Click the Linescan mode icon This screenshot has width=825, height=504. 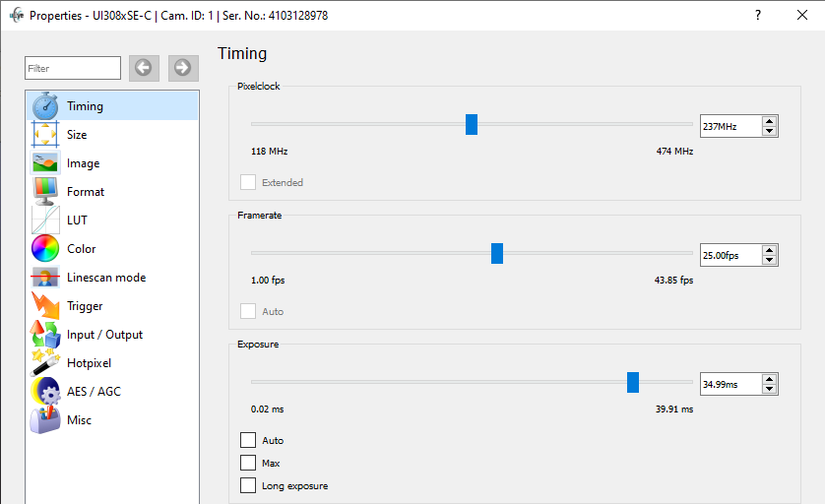(45, 278)
